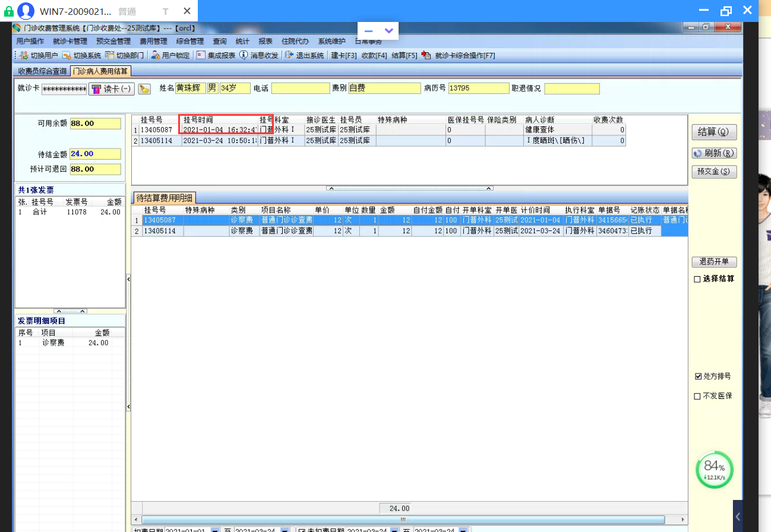Image resolution: width=771 pixels, height=532 pixels.
Task: Open the 住院代办 menu
Action: coord(295,42)
